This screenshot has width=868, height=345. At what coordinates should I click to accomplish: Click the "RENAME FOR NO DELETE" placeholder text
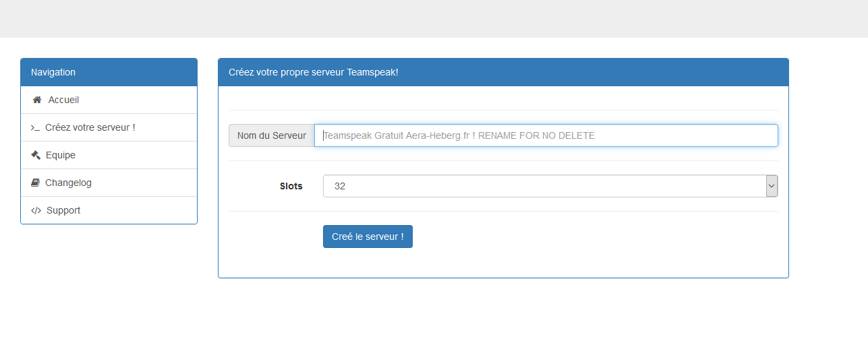(x=537, y=135)
